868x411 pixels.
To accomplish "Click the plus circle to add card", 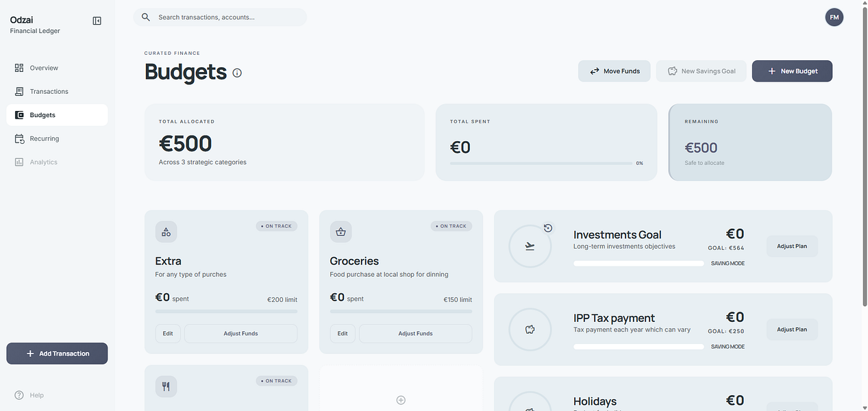I will (x=401, y=400).
